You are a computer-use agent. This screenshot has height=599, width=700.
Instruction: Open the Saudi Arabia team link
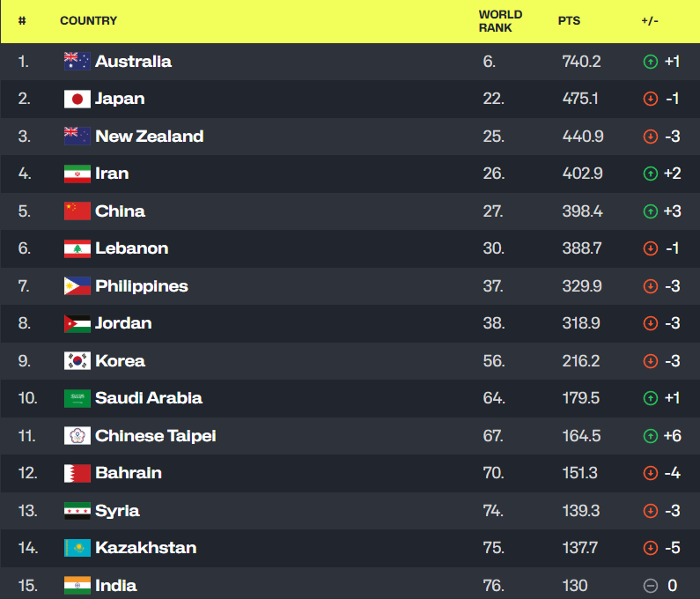click(x=149, y=398)
